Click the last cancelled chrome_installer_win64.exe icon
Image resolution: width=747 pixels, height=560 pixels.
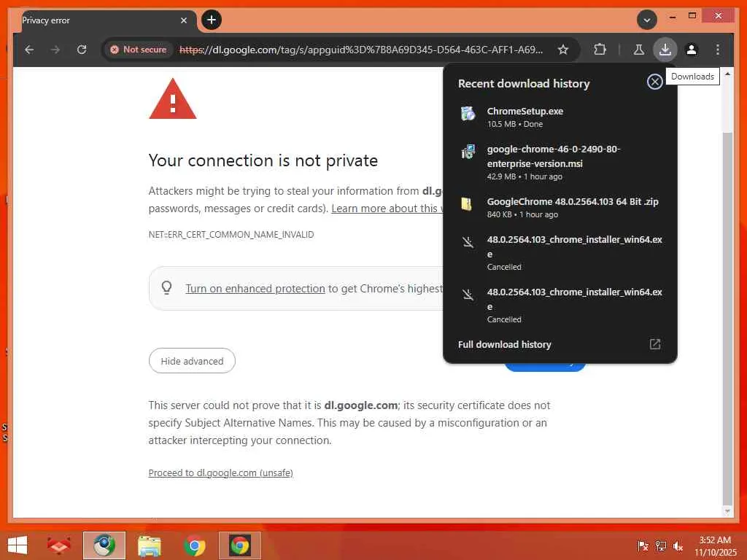click(x=468, y=295)
